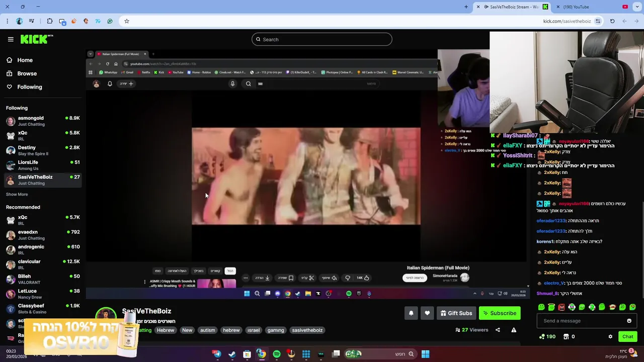Open Spotify from the taskbar
Viewport: 644px width, 362px height.
277,354
